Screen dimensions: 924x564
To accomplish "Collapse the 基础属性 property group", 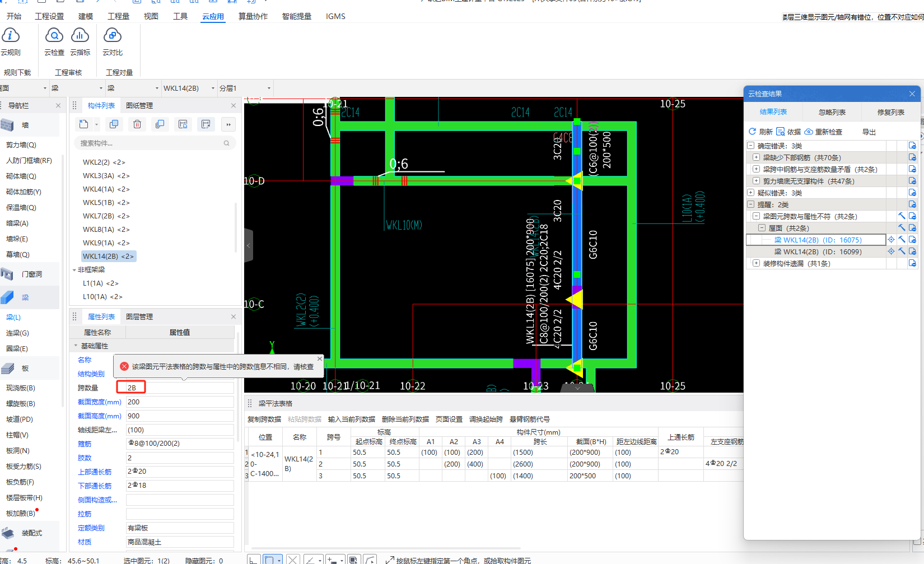I will [x=76, y=346].
